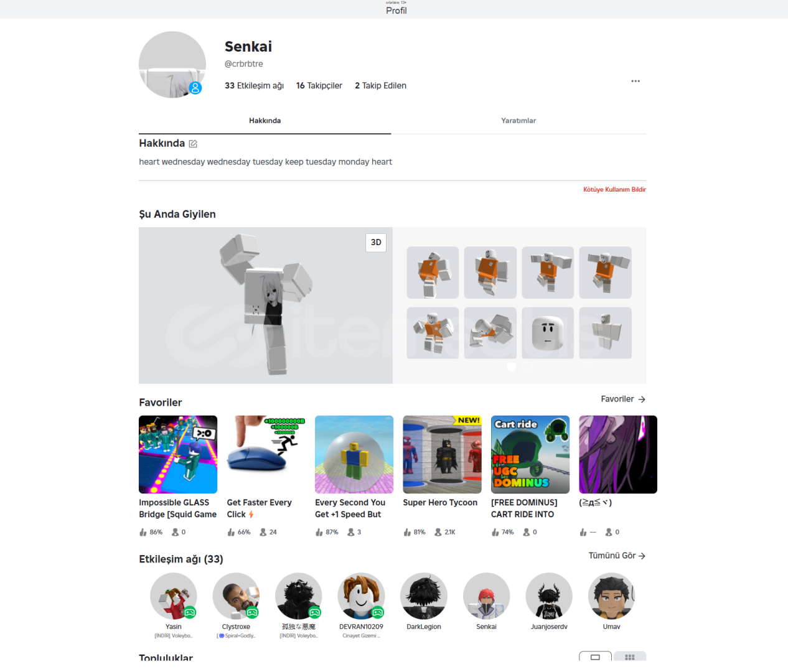Open DarkLegion's avatar in connections

tap(424, 596)
